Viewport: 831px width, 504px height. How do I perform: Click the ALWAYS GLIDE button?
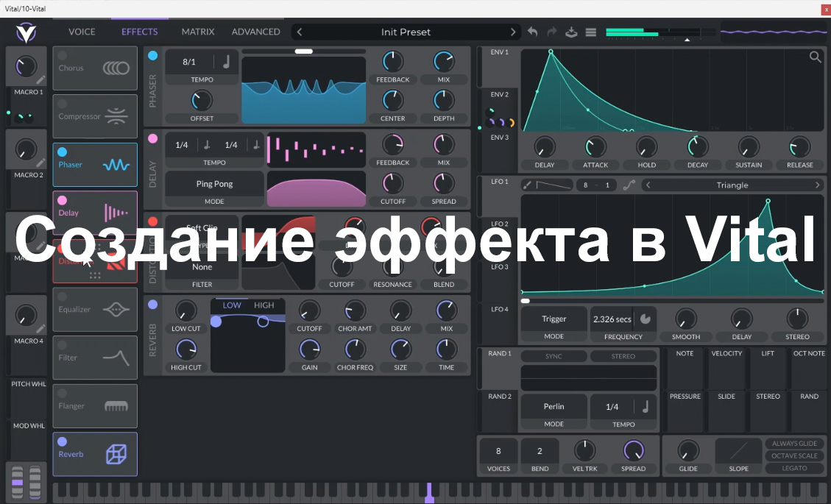[794, 444]
